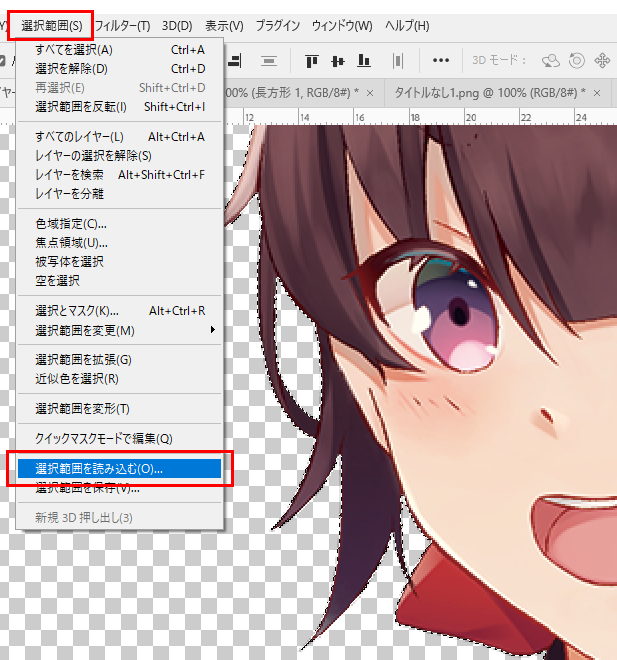
Task: Choose 近似色を選択(R) entry
Action: click(120, 379)
